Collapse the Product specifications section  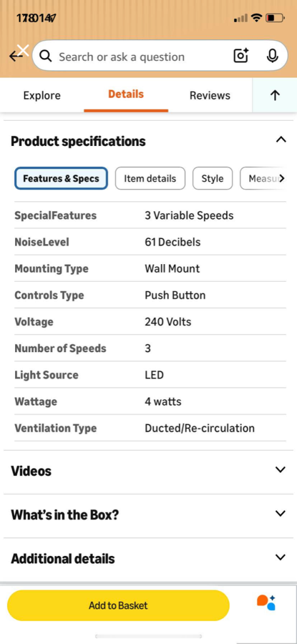click(x=281, y=140)
